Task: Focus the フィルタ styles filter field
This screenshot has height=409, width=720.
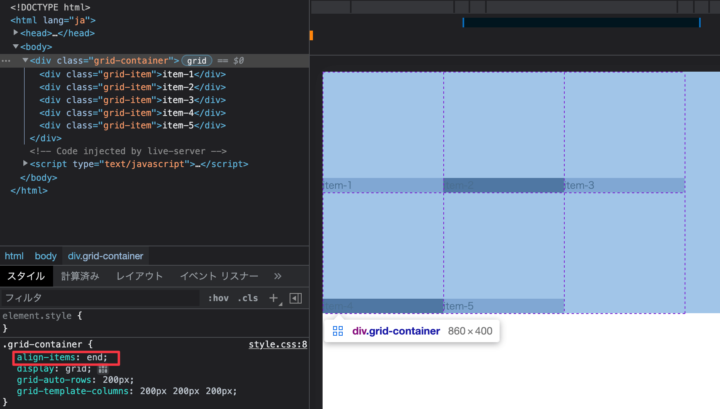Action: pos(101,298)
